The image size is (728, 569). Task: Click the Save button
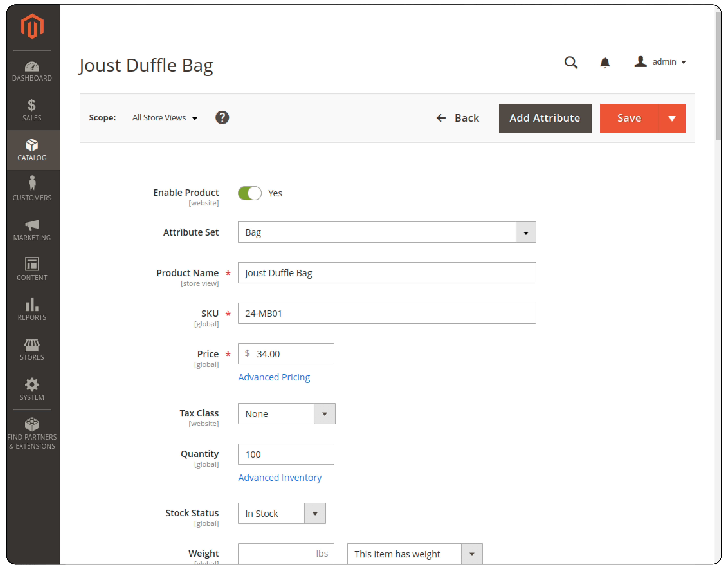coord(629,118)
